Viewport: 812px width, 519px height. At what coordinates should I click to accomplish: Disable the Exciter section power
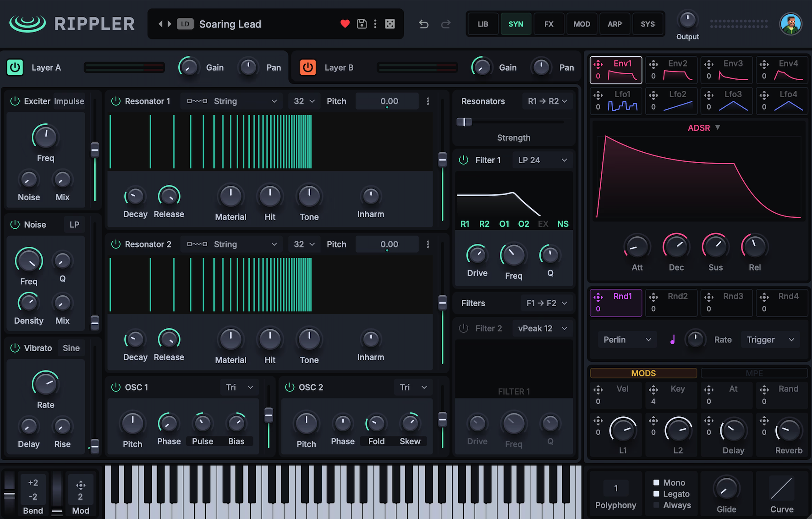point(15,101)
